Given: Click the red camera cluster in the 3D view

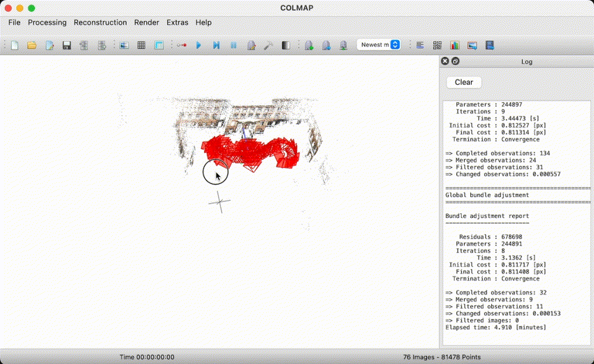Looking at the screenshot, I should tap(250, 151).
